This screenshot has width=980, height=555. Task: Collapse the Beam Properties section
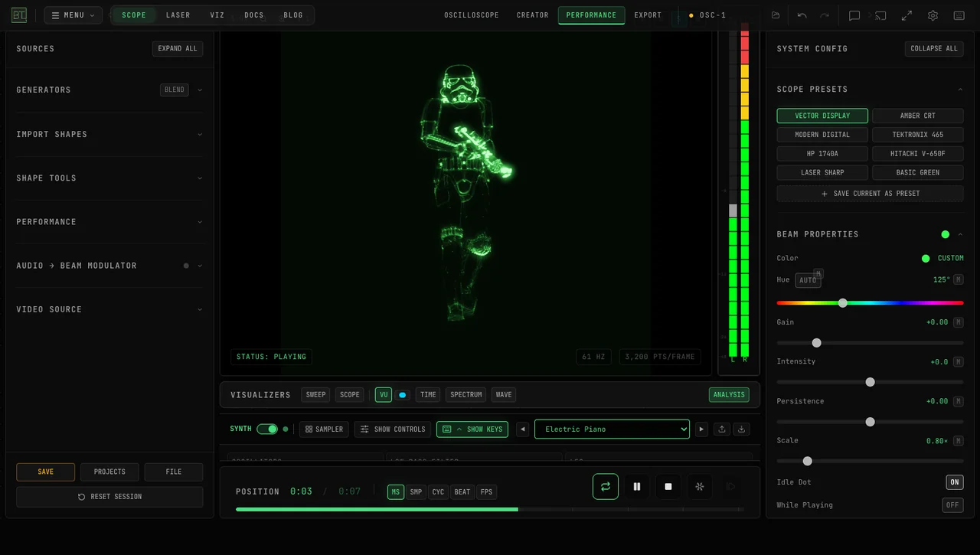point(960,234)
